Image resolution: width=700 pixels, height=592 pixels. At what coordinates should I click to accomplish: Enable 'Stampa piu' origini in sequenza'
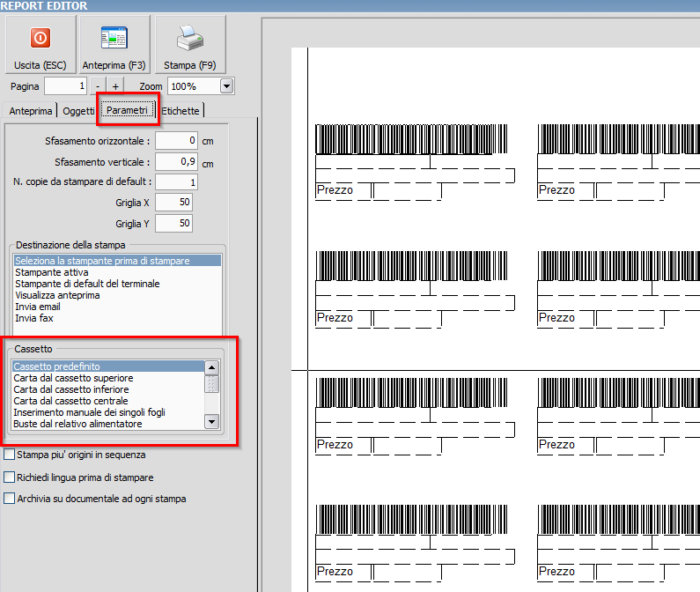[75, 455]
